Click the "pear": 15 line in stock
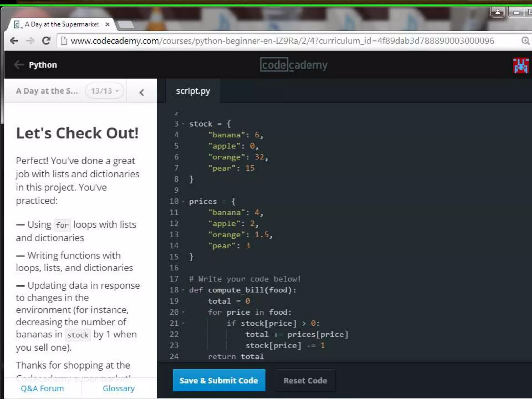Image resolution: width=532 pixels, height=399 pixels. coord(231,168)
